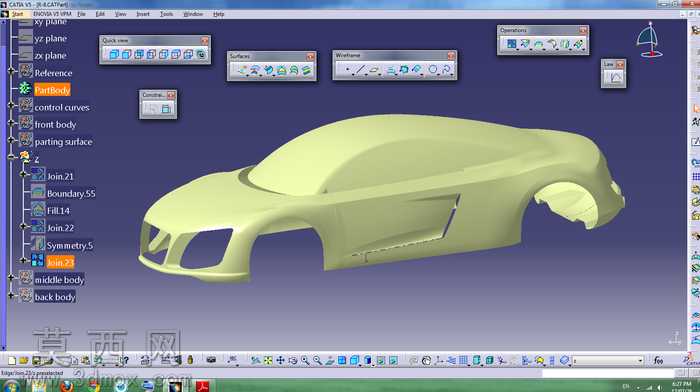Open the Edit menu
700x392 pixels.
coord(100,14)
